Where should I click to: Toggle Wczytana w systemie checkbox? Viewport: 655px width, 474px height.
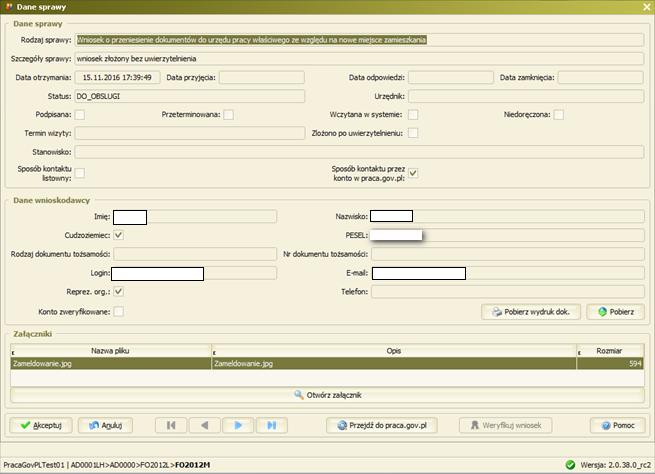pyautogui.click(x=413, y=114)
